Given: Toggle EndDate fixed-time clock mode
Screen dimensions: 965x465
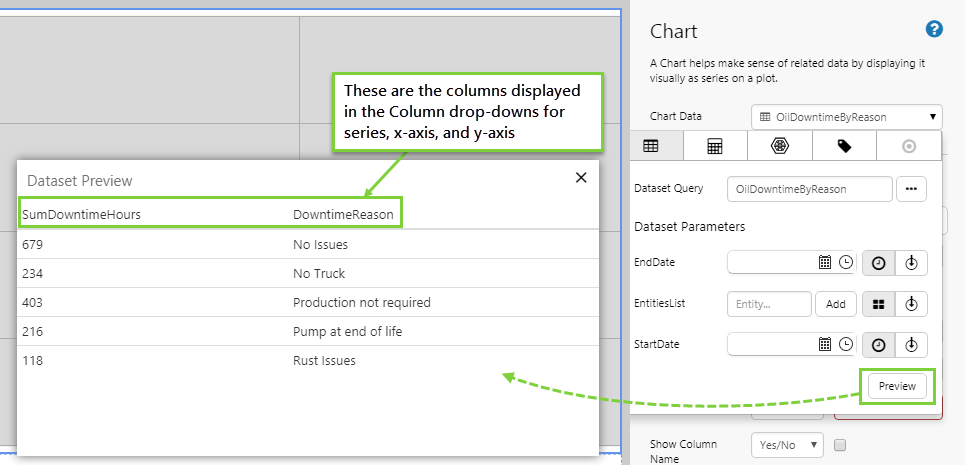Looking at the screenshot, I should click(x=878, y=262).
